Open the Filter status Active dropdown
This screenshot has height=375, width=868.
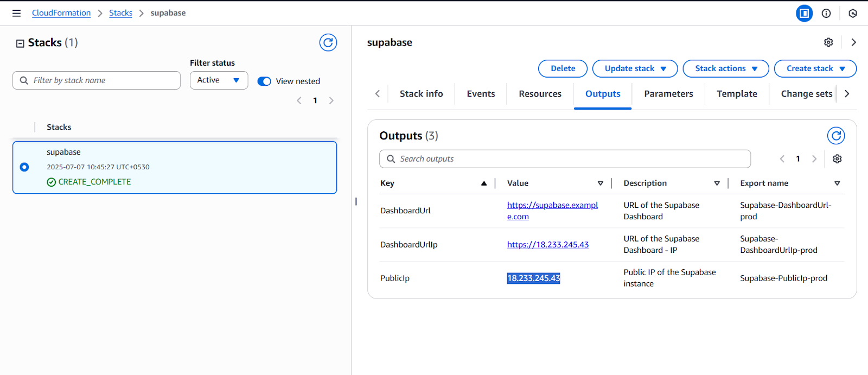pyautogui.click(x=219, y=80)
